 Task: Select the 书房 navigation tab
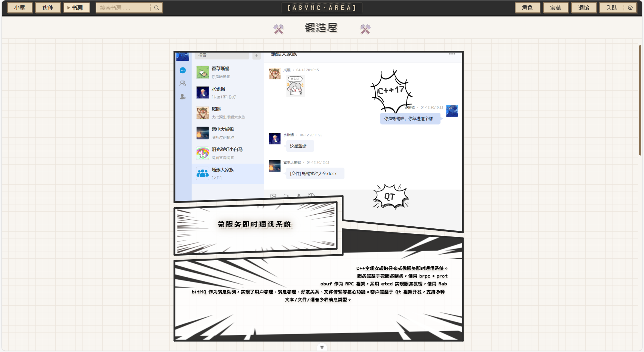(77, 8)
